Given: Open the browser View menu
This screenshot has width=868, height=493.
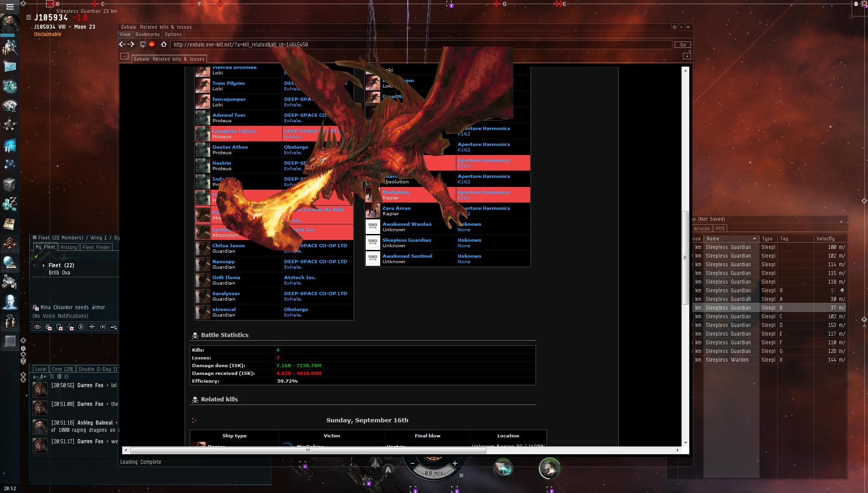Looking at the screenshot, I should coord(125,34).
